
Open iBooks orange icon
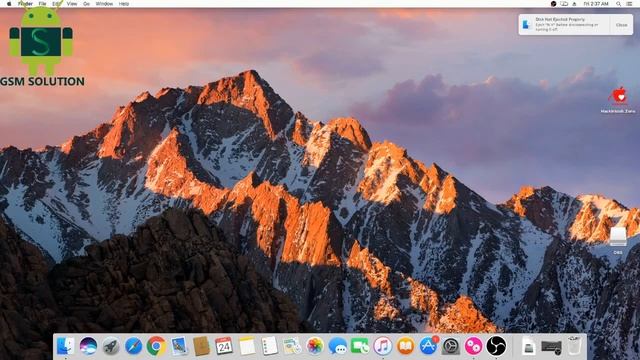click(x=405, y=346)
